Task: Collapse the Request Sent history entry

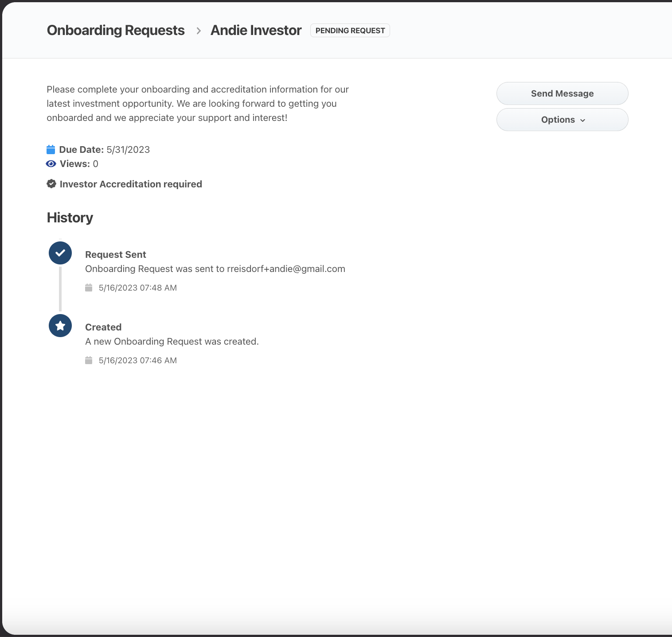Action: pos(116,254)
